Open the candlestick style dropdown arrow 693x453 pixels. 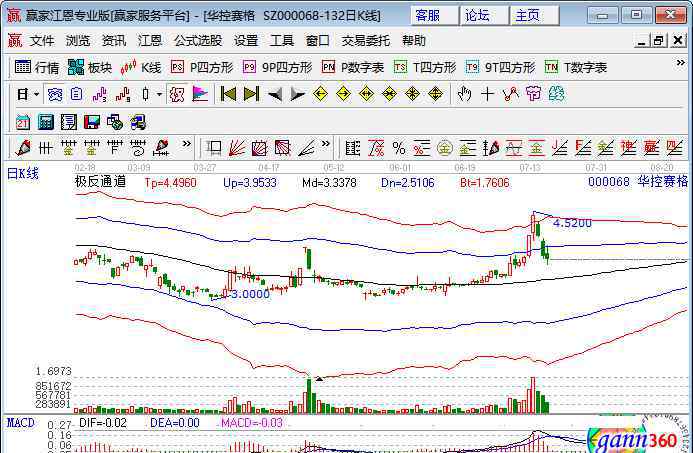tap(159, 94)
